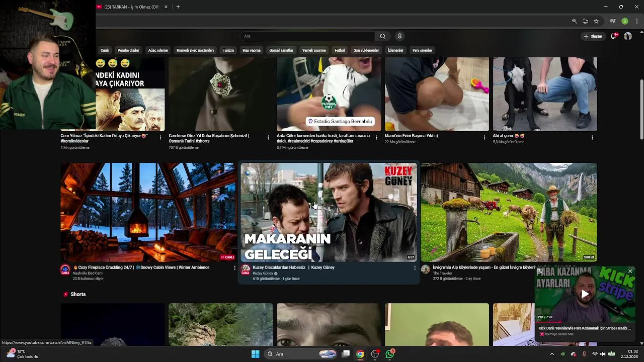Open Cozy Fireplace Crackling 24/7 title

coord(141,267)
